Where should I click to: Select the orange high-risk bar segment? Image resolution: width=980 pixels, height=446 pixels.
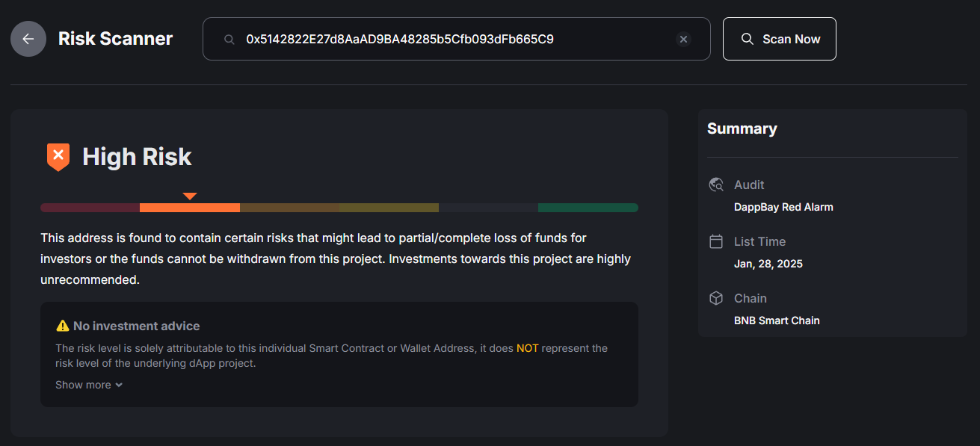(x=190, y=208)
